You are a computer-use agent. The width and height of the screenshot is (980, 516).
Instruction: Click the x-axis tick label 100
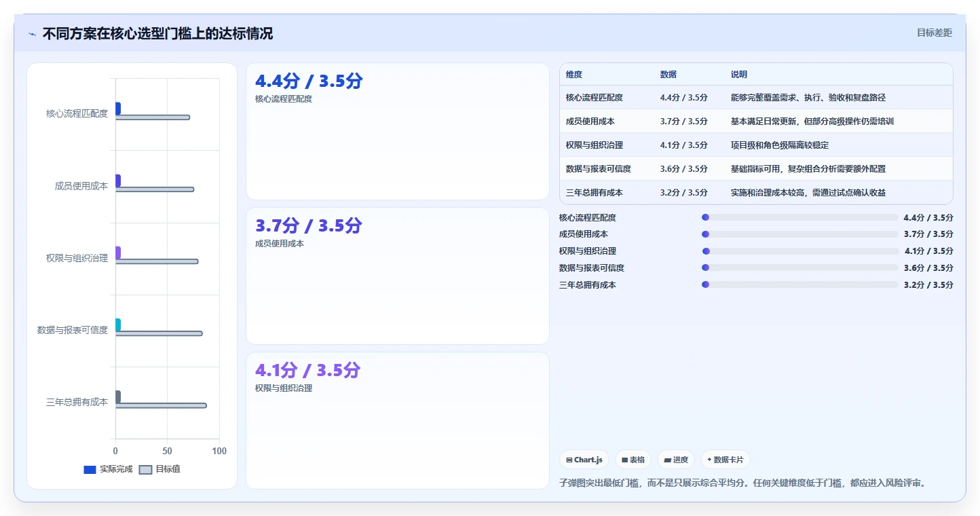(219, 451)
